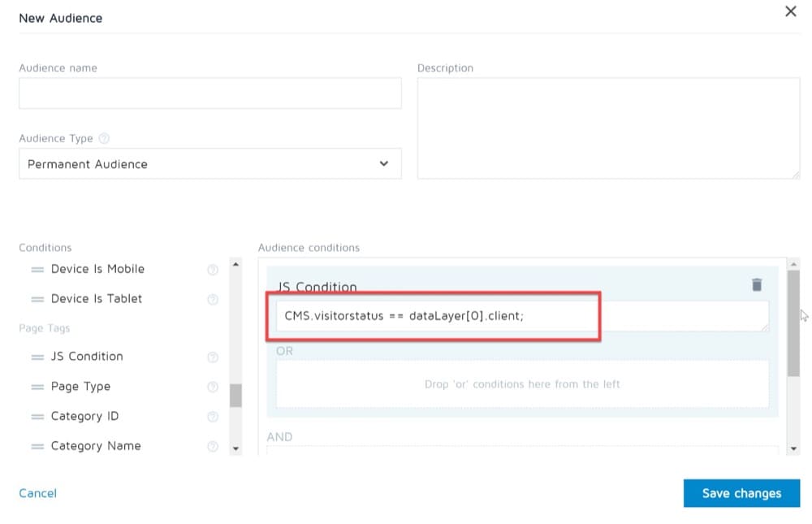Image resolution: width=812 pixels, height=524 pixels.
Task: Click help icon next to Audience Type
Action: (104, 139)
